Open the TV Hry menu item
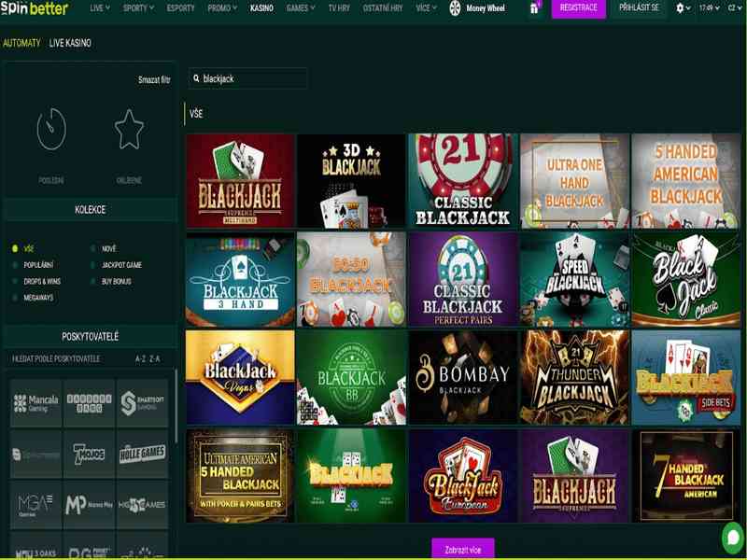 [341, 8]
